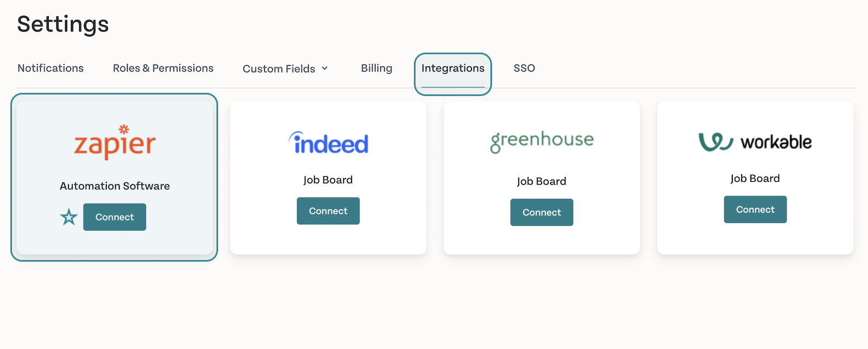This screenshot has height=349, width=868.
Task: Click the Settings page heading
Action: point(63,24)
